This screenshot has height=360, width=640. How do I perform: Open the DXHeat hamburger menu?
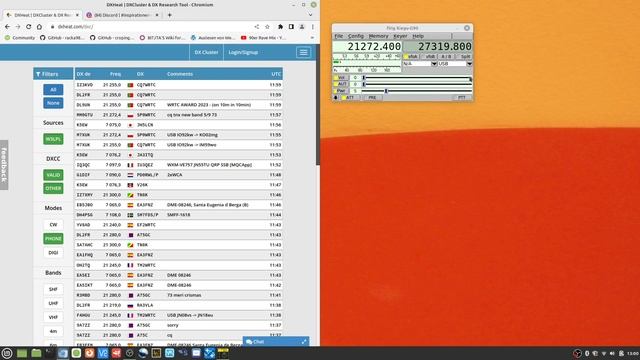click(x=303, y=52)
